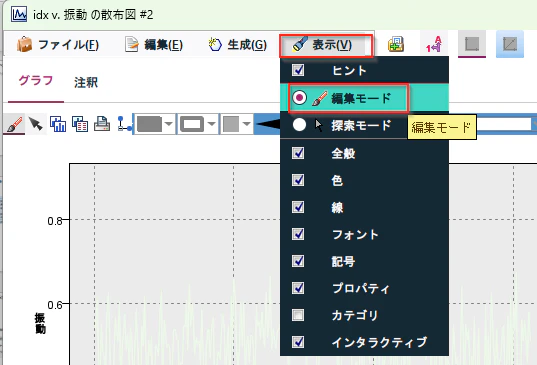The image size is (537, 365).
Task: Click the arrow pointer explore mode icon
Action: pos(36,124)
